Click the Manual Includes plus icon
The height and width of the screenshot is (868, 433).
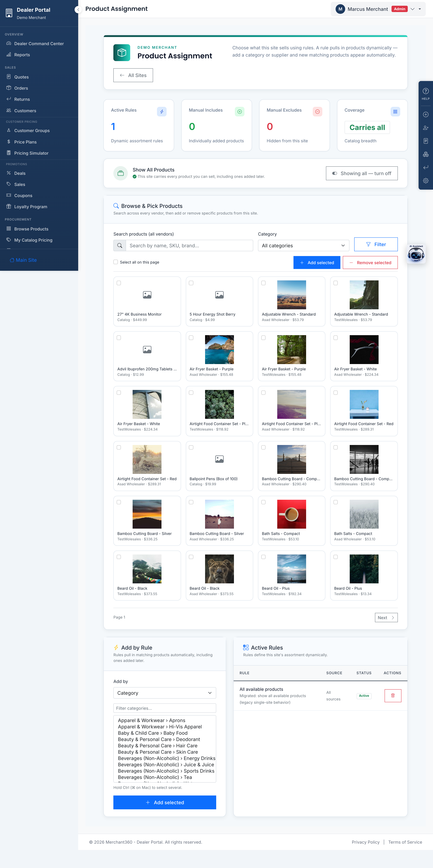(x=239, y=111)
